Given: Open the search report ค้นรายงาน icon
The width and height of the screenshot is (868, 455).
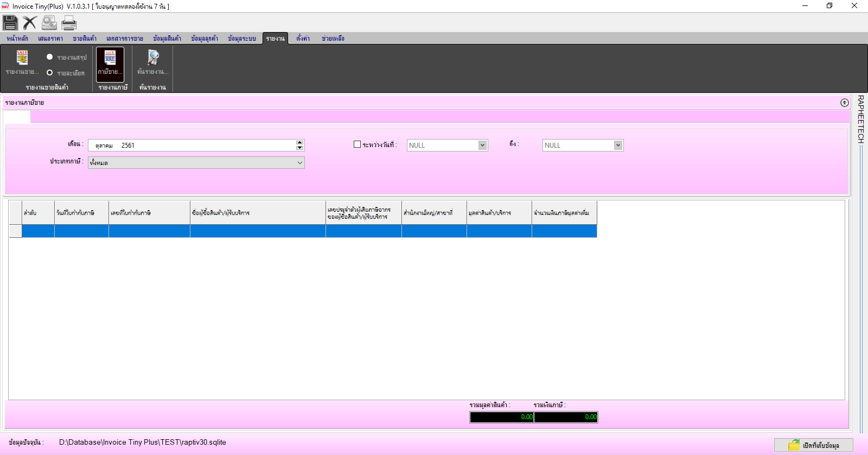Looking at the screenshot, I should pos(153,62).
